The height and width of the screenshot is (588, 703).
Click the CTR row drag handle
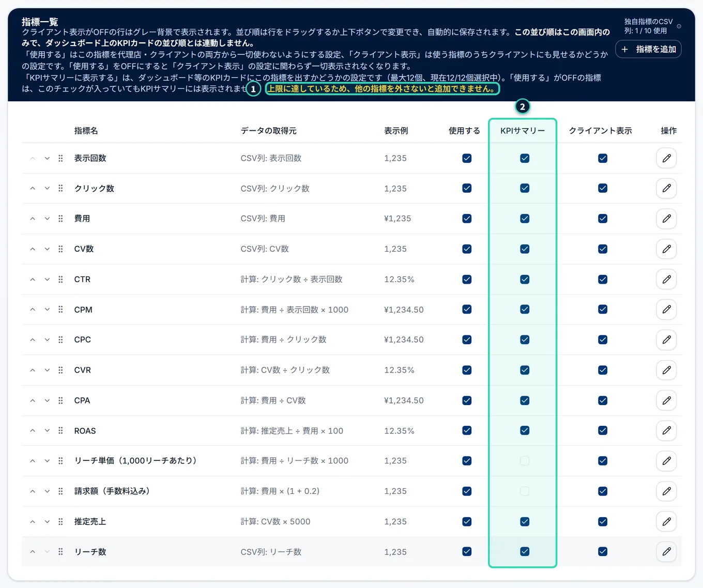(x=60, y=279)
